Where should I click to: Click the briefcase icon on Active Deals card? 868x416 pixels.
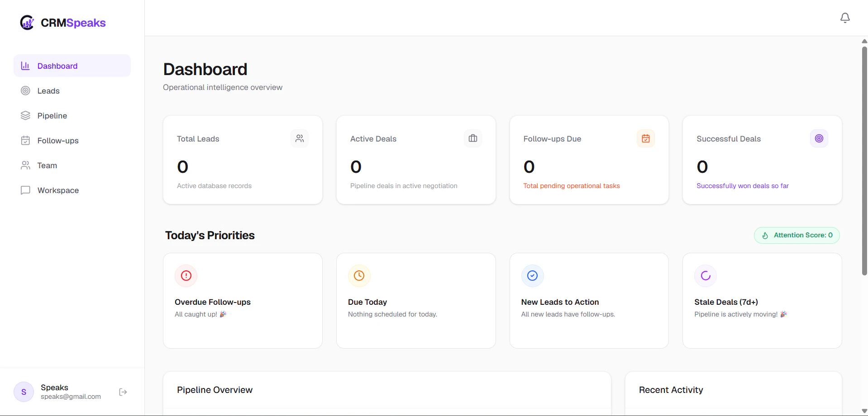tap(473, 138)
